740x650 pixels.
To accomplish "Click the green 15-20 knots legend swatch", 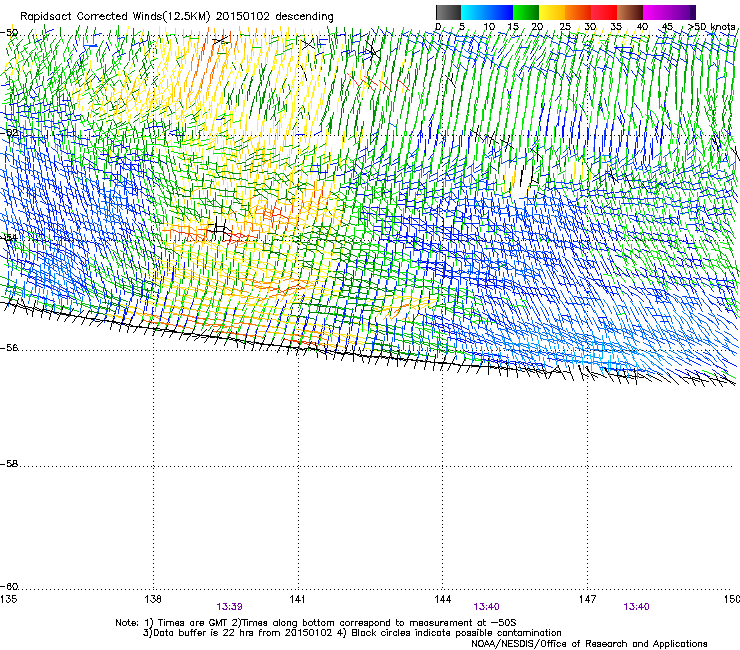I will tap(526, 12).
